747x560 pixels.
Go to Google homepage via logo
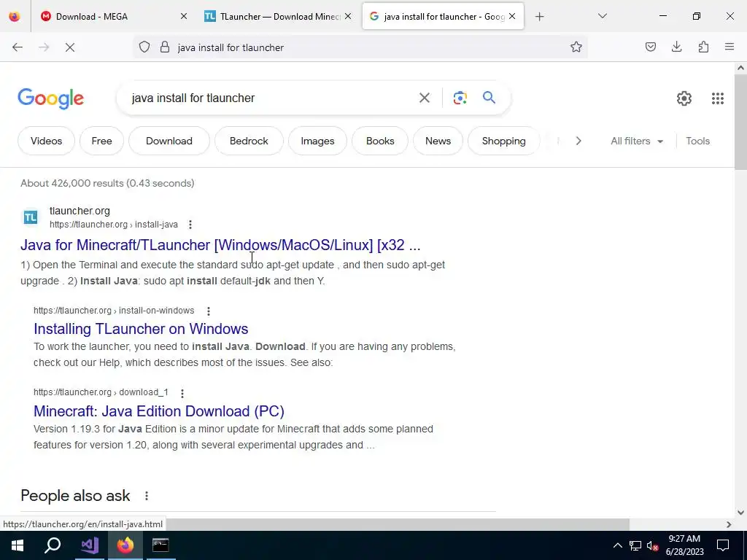point(51,98)
